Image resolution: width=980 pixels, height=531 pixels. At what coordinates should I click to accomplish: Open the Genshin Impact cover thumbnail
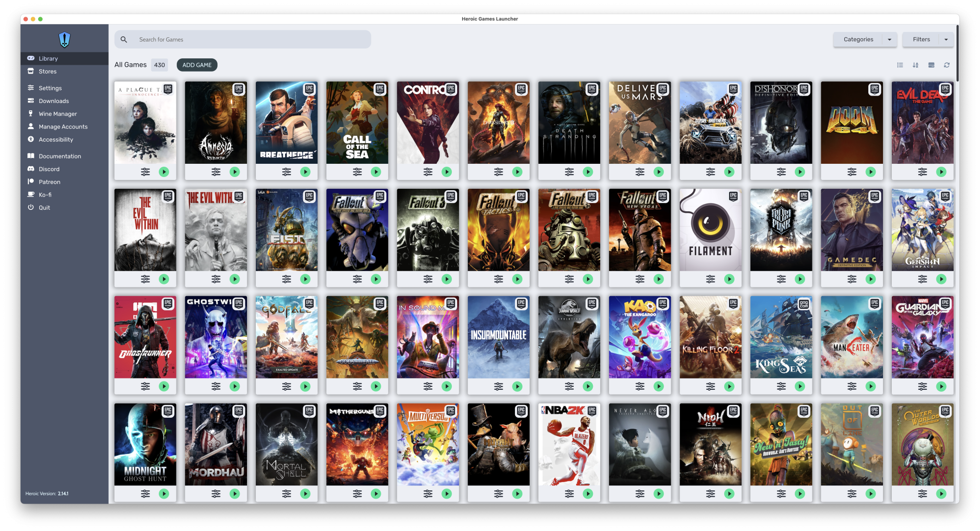[x=922, y=230]
